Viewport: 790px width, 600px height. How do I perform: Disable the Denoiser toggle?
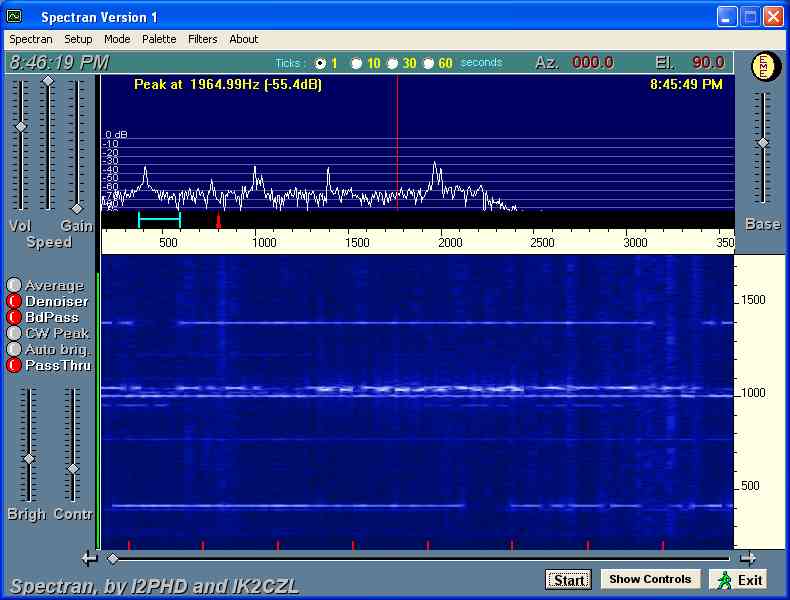tap(14, 301)
